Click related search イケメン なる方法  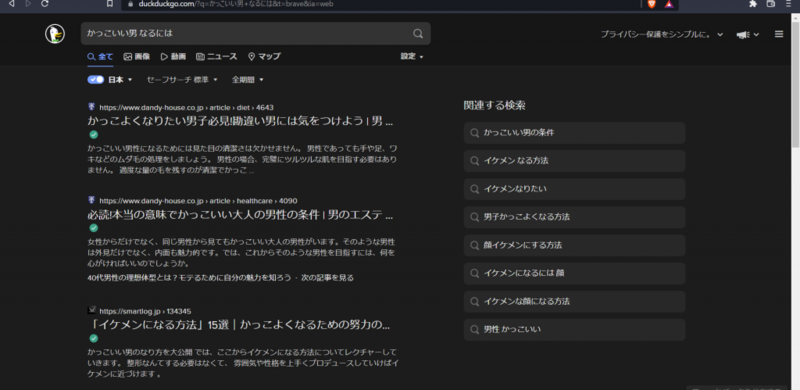(x=574, y=161)
